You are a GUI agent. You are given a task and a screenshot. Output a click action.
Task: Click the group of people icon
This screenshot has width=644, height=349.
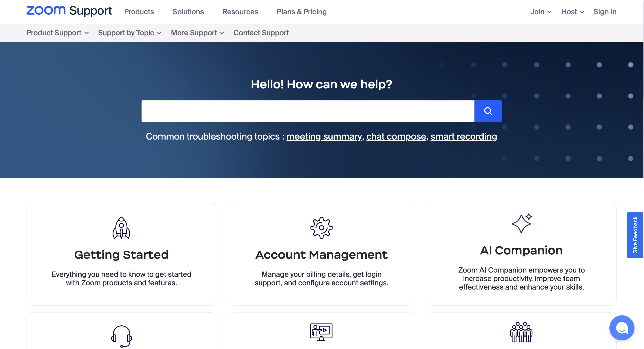tap(521, 332)
